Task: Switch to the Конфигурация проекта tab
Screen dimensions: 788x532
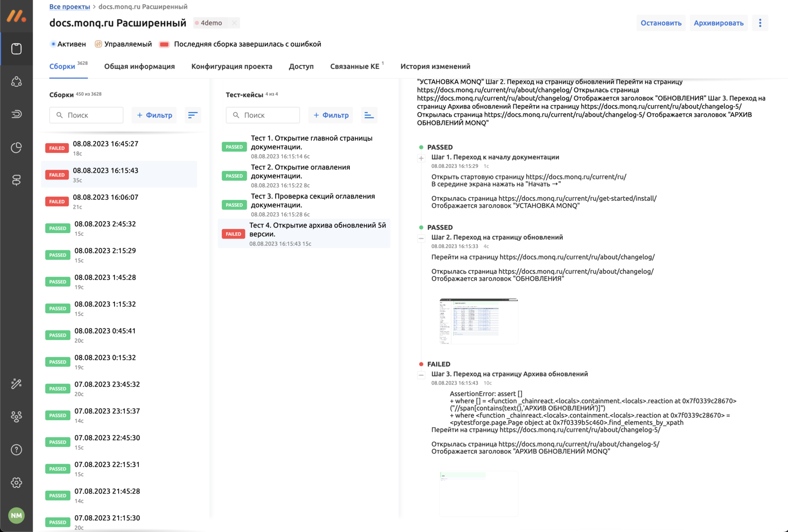Action: click(x=231, y=67)
